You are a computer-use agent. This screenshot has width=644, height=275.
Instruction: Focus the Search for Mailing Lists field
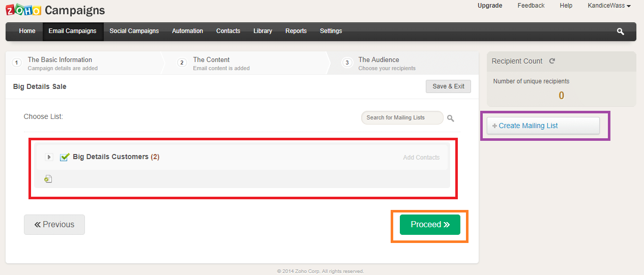(x=402, y=118)
